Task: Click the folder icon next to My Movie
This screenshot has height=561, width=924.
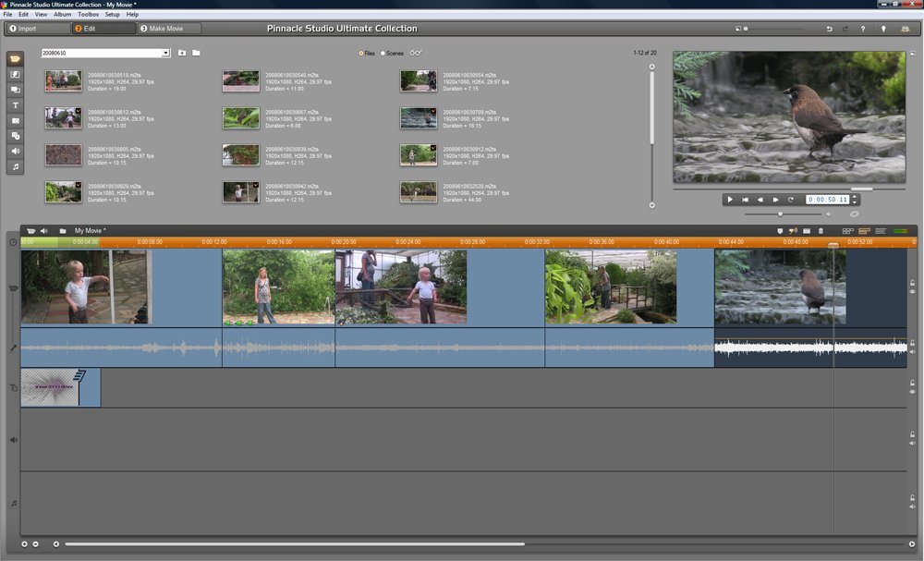Action: pyautogui.click(x=63, y=231)
